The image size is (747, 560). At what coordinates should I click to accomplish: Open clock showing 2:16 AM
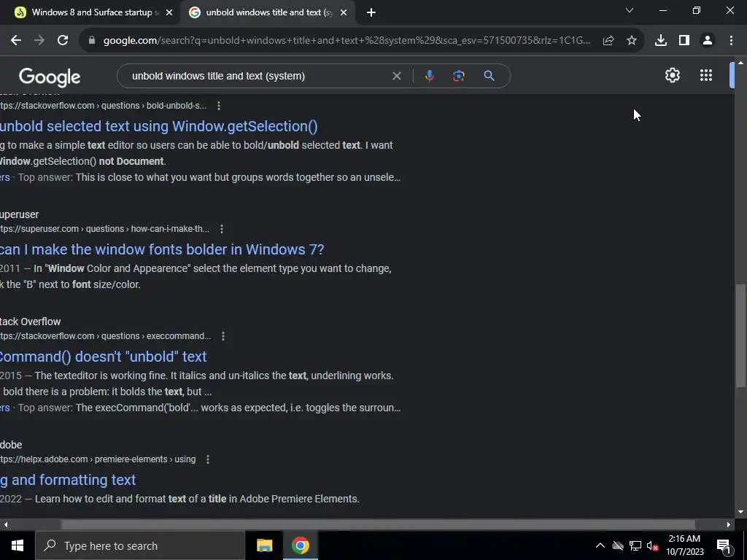(x=684, y=545)
